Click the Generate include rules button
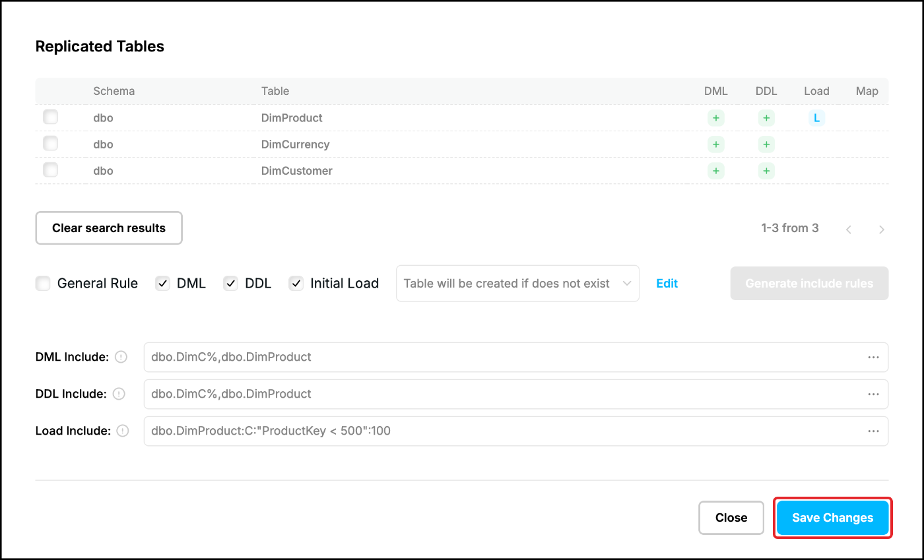Image resolution: width=924 pixels, height=560 pixels. (x=809, y=284)
